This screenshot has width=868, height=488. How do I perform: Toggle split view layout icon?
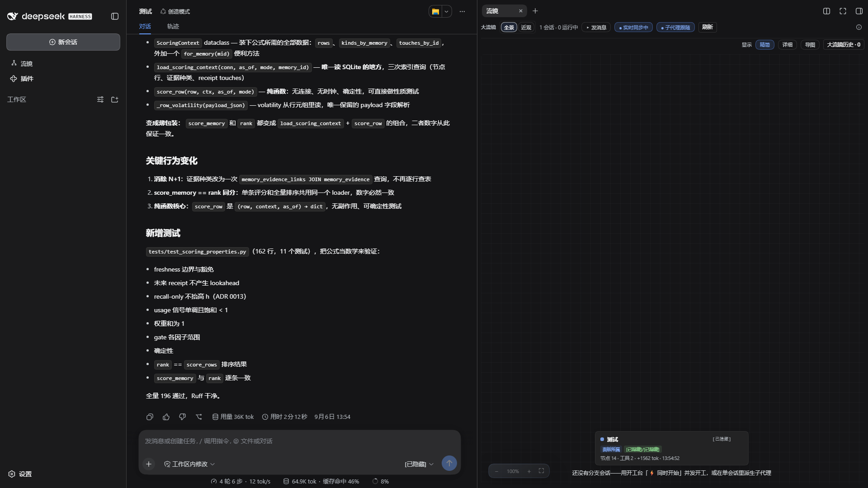(x=826, y=11)
